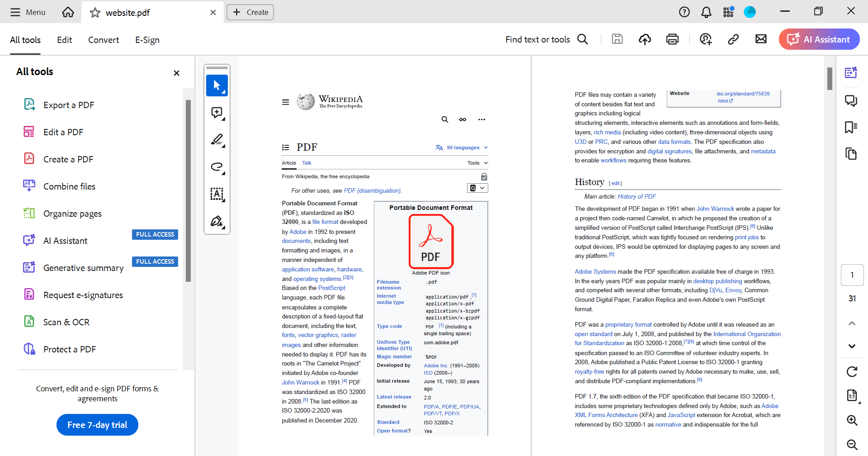
Task: Expand the Tools dropdown in Wikipedia page
Action: 477,163
